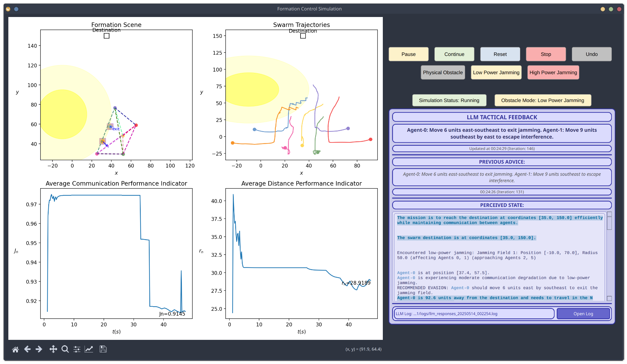Click the Destination square in Formation Scene

106,36
